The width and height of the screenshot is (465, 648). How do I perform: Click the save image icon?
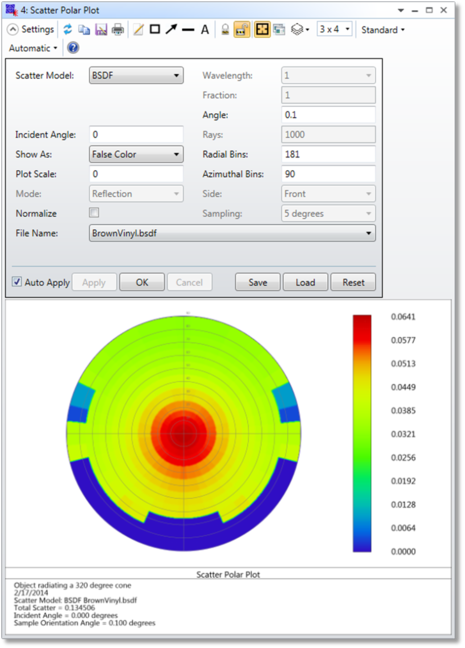[101, 29]
